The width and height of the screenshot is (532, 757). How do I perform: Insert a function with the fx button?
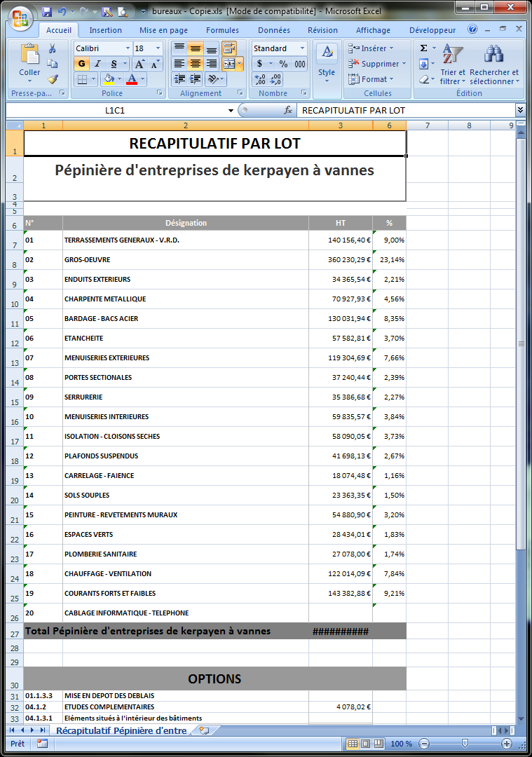288,110
